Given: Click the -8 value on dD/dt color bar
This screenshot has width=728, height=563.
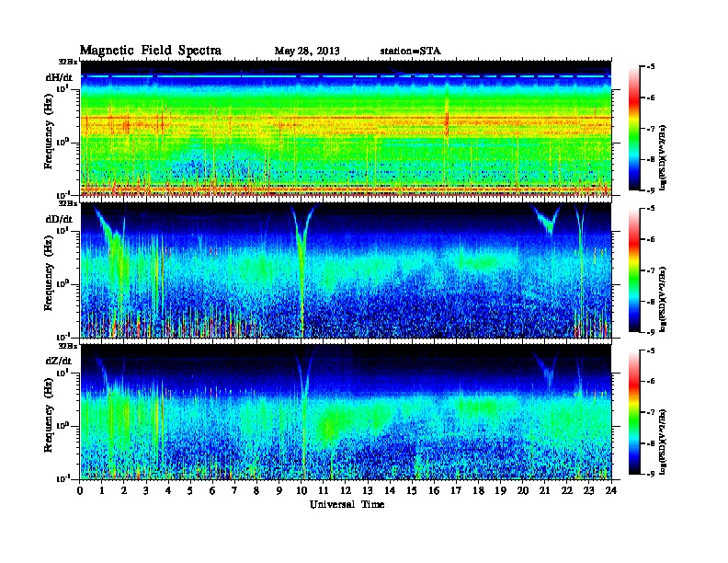Looking at the screenshot, I should 651,302.
